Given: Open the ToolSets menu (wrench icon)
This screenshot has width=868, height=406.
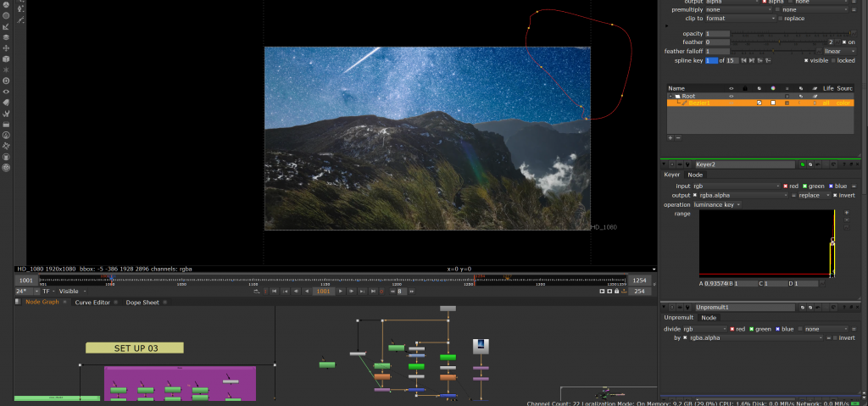Looking at the screenshot, I should (x=6, y=114).
